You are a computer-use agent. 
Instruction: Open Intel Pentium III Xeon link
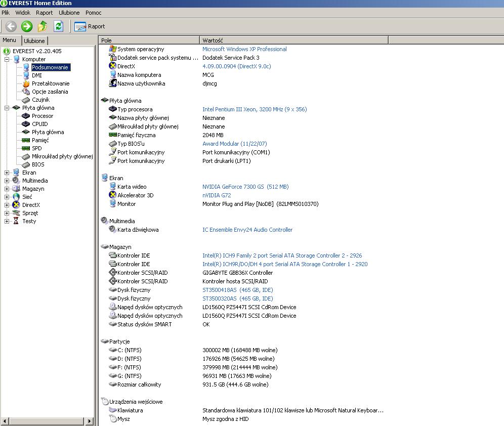tap(255, 109)
